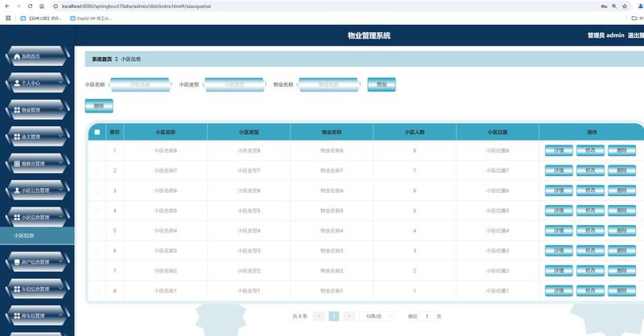
Task: Open the Day02-09 bookmark
Action: pos(91,18)
